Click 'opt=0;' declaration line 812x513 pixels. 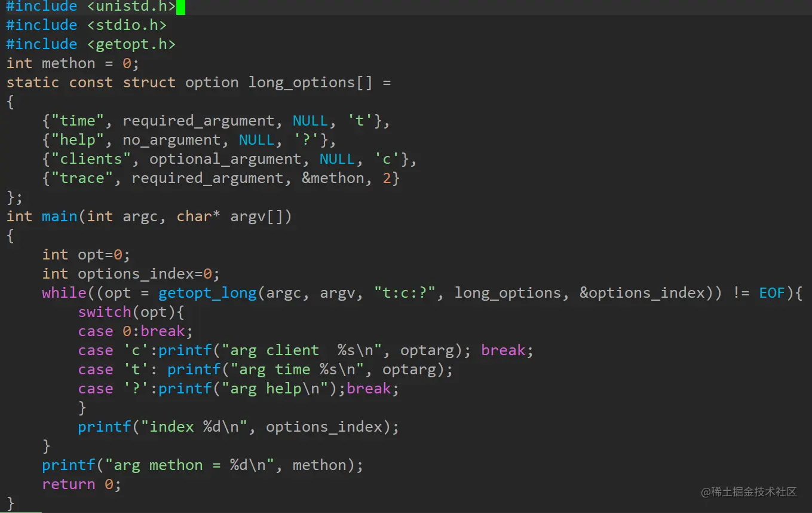point(104,255)
